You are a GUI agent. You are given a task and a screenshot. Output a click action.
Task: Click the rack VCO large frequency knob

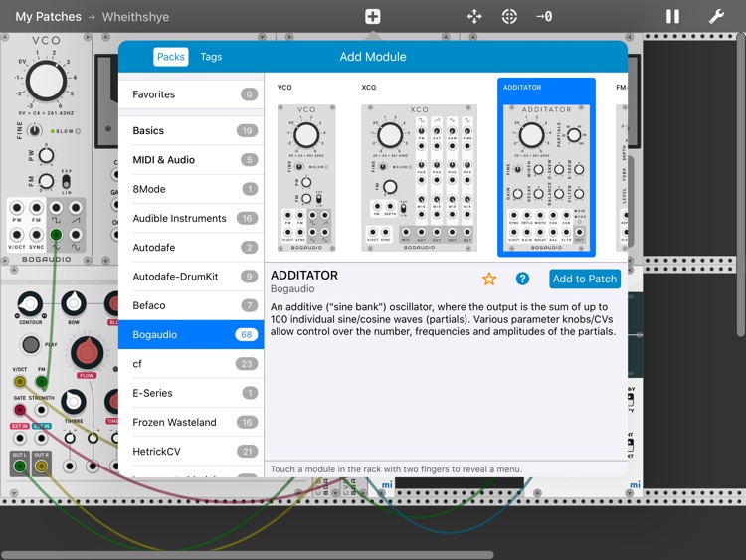pyautogui.click(x=46, y=81)
